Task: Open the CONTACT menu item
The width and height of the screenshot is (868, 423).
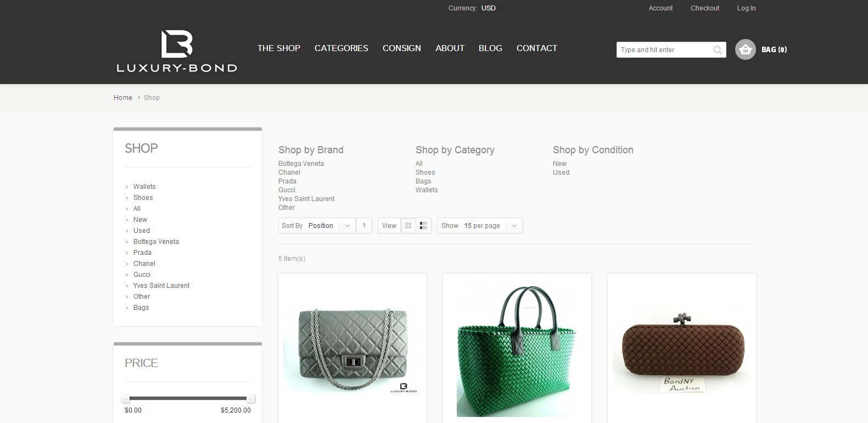Action: [537, 48]
